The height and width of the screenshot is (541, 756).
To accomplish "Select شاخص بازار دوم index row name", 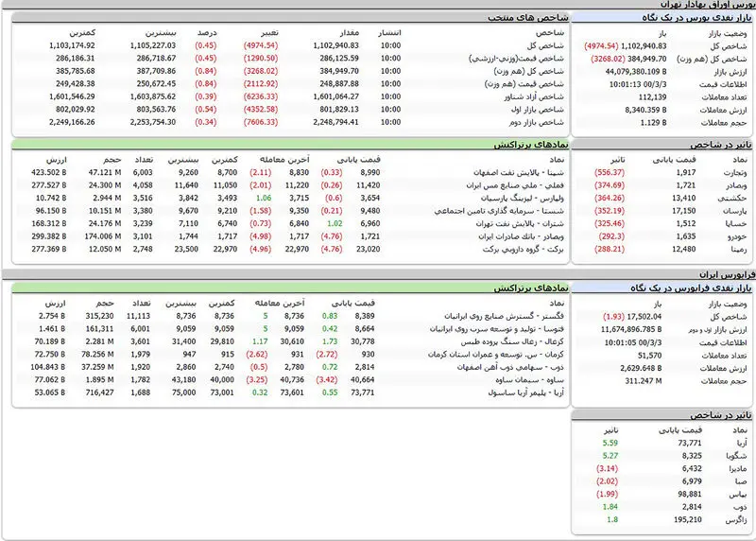I will coord(536,122).
